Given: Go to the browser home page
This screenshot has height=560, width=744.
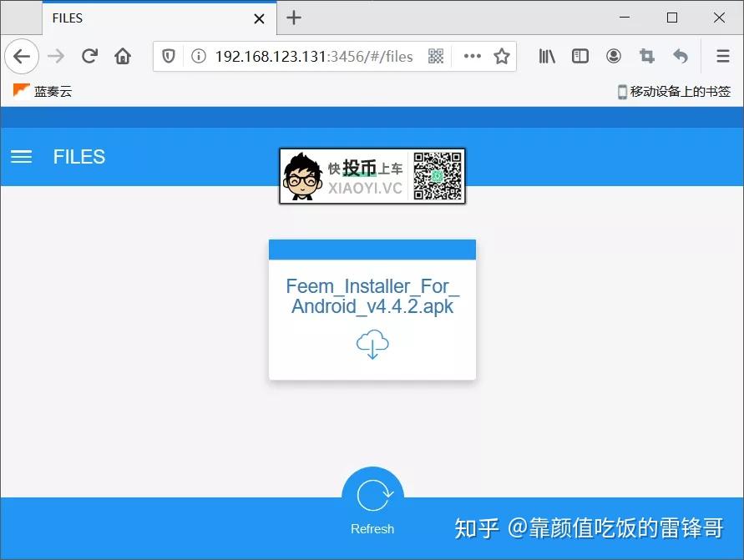Looking at the screenshot, I should [x=123, y=57].
